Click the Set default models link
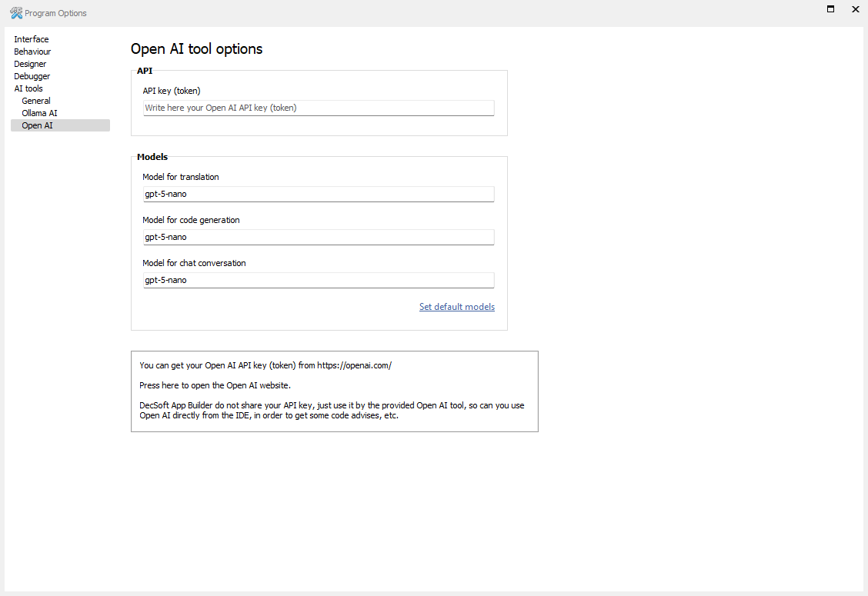868x596 pixels. [456, 307]
